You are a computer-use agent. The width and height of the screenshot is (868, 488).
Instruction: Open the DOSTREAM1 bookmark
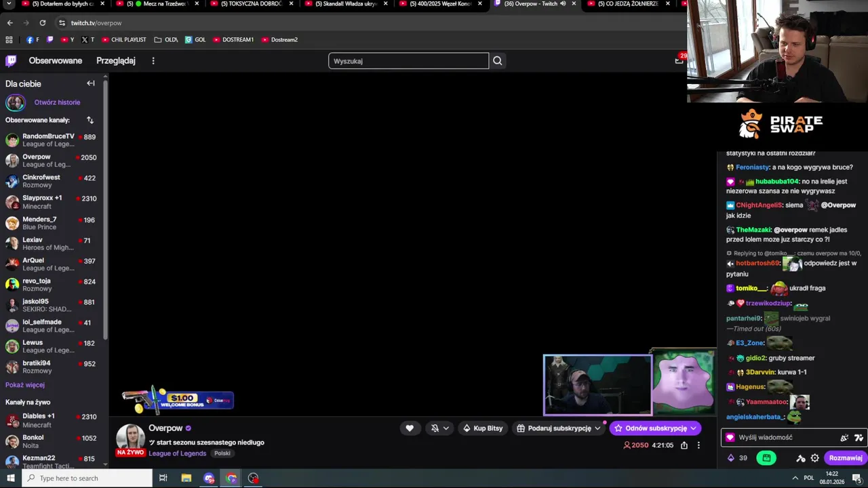233,40
